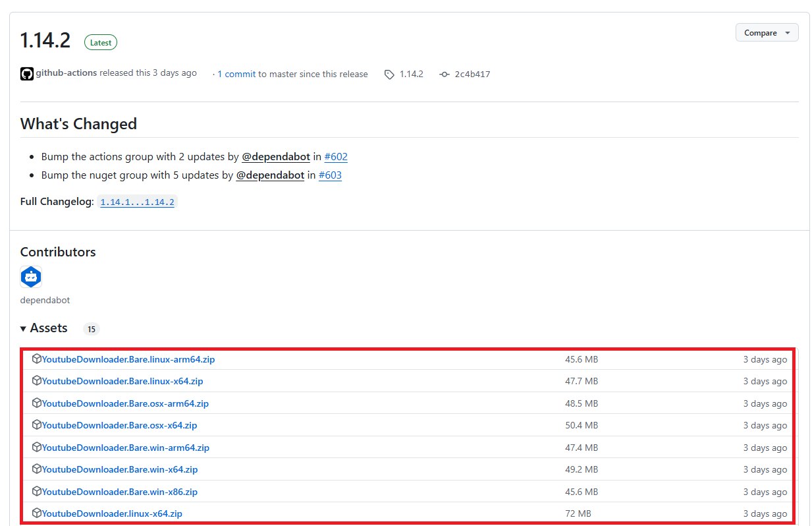Click package icon for Bare.win-x86.zip
The height and width of the screenshot is (526, 812).
tap(37, 492)
